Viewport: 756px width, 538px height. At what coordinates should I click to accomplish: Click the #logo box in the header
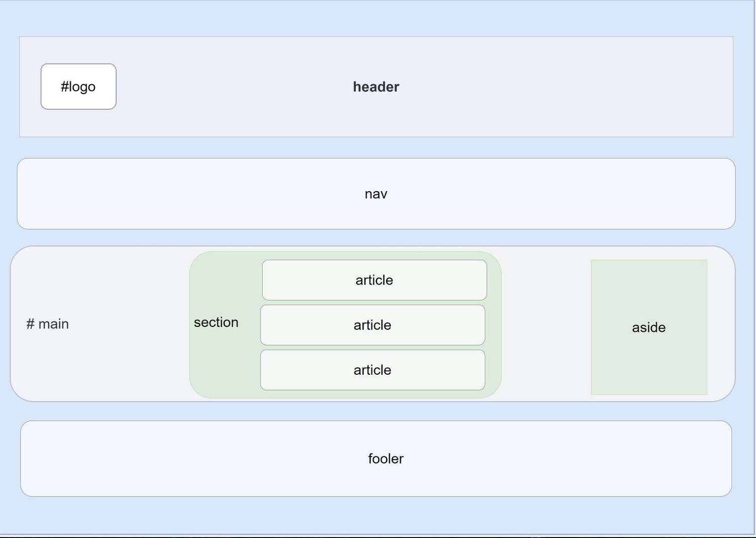(x=78, y=87)
